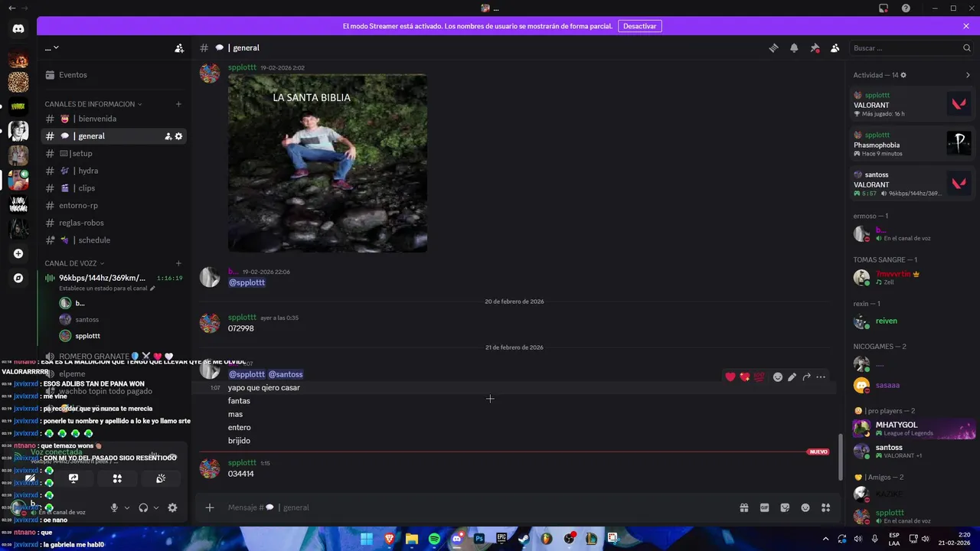Open the soundboard button
Viewport: 980px width, 551px height.
(161, 478)
